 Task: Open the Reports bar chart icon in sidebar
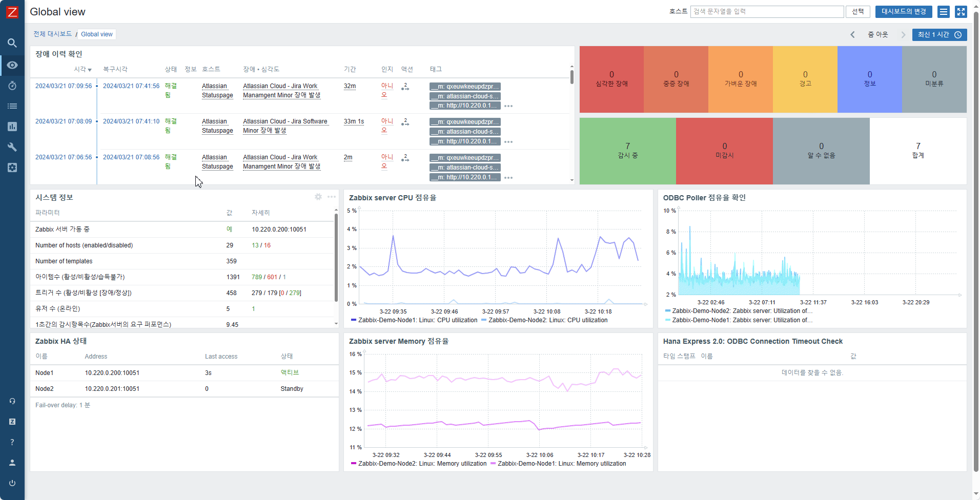[x=12, y=127]
